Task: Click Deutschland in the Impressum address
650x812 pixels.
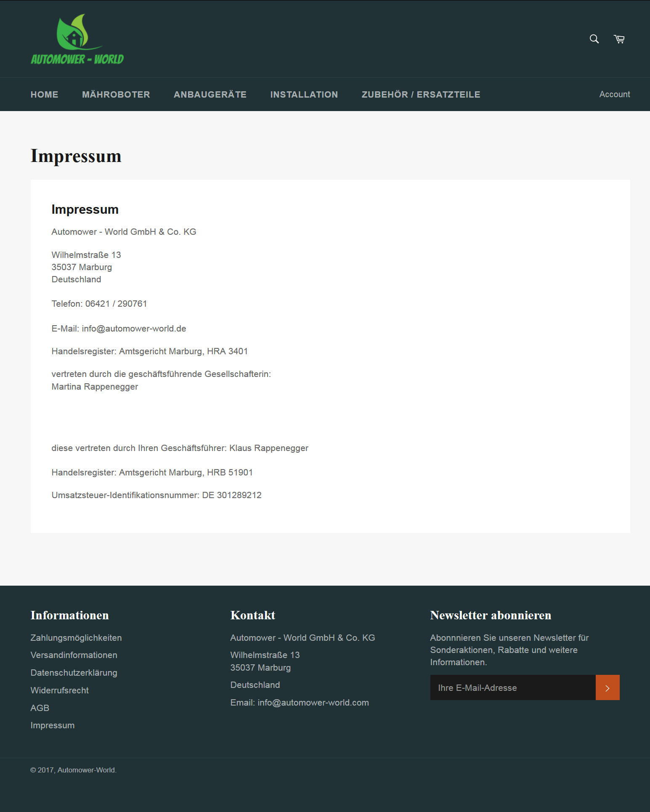Action: point(76,279)
